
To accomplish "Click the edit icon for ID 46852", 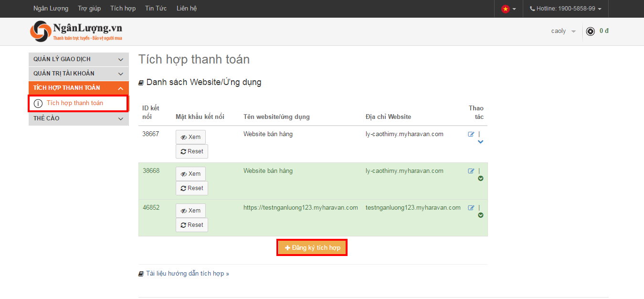I will pos(471,208).
